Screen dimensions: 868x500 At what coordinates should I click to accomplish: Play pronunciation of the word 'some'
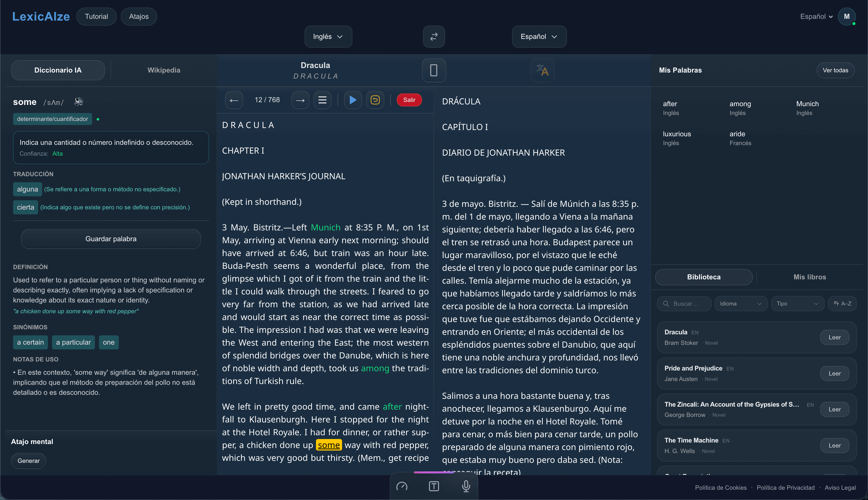click(78, 101)
